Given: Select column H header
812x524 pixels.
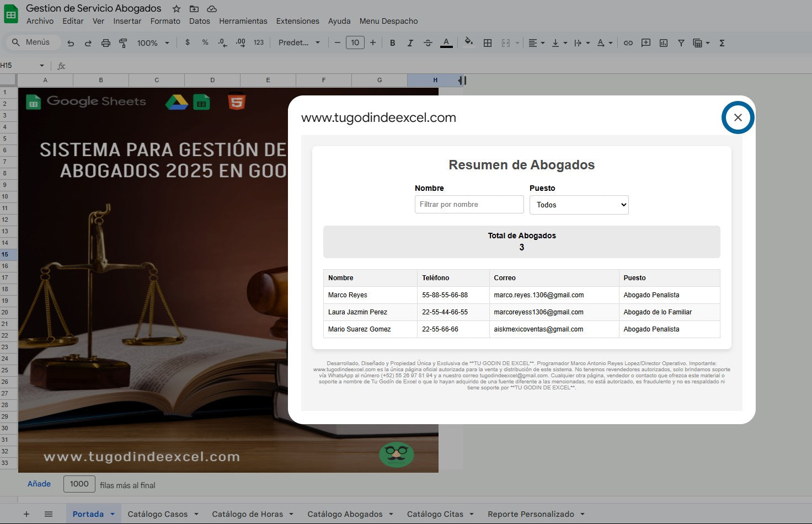Looking at the screenshot, I should tap(435, 81).
